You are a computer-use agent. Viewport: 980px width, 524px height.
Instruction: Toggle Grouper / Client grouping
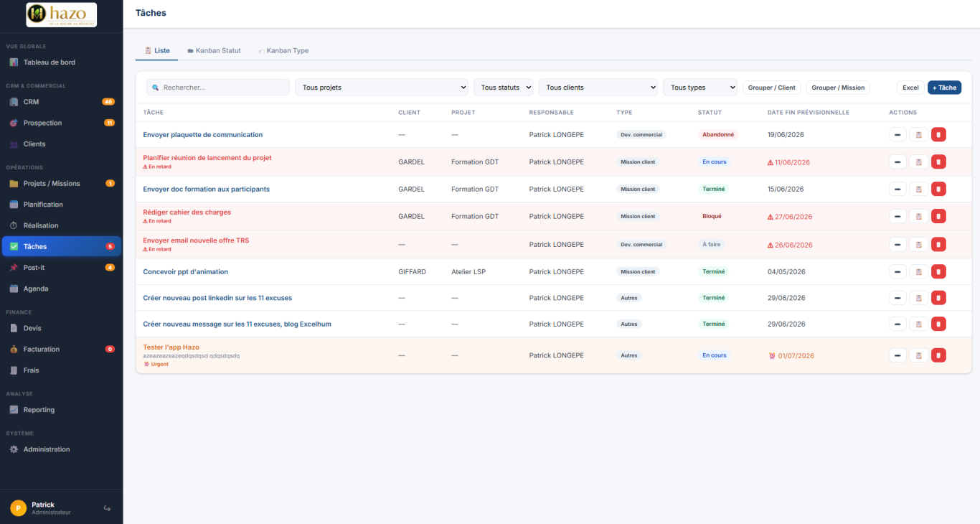pos(772,88)
